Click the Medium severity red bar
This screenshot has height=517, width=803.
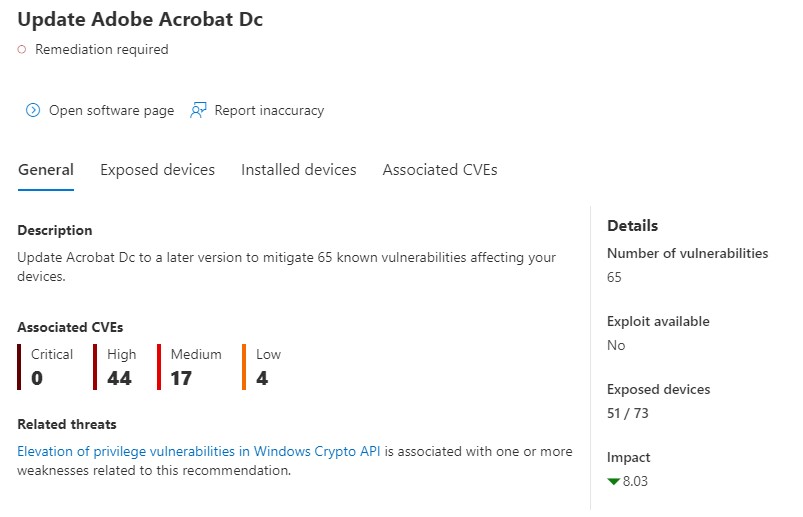160,366
